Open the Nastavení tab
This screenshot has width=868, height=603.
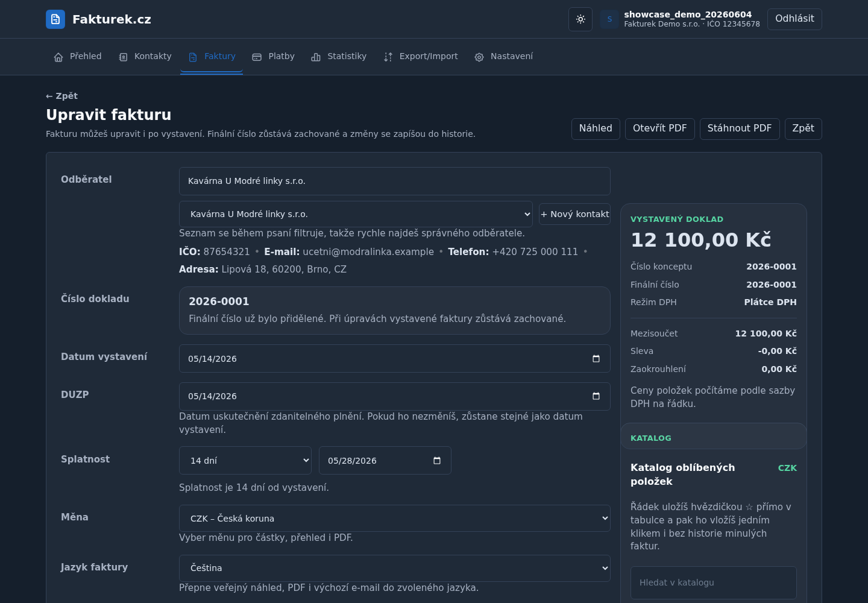click(x=503, y=57)
